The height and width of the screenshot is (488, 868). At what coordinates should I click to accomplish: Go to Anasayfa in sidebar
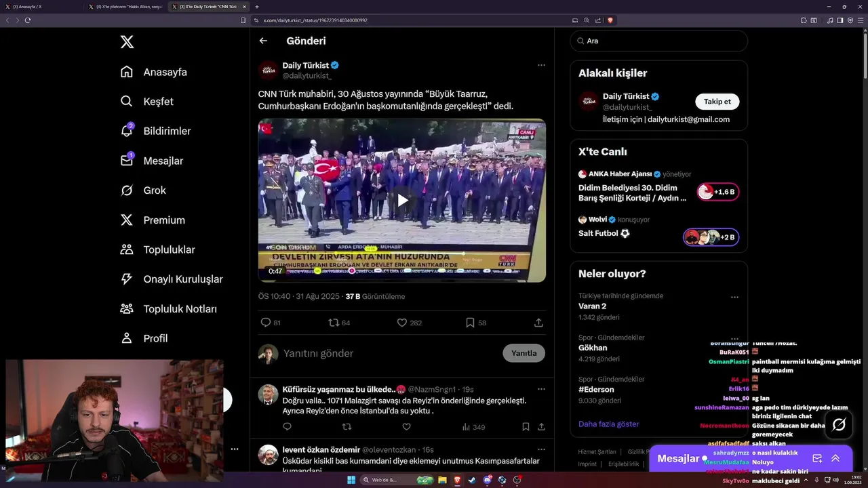154,72
